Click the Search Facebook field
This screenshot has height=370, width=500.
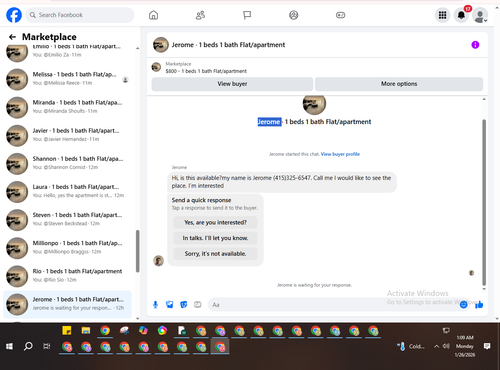(80, 15)
